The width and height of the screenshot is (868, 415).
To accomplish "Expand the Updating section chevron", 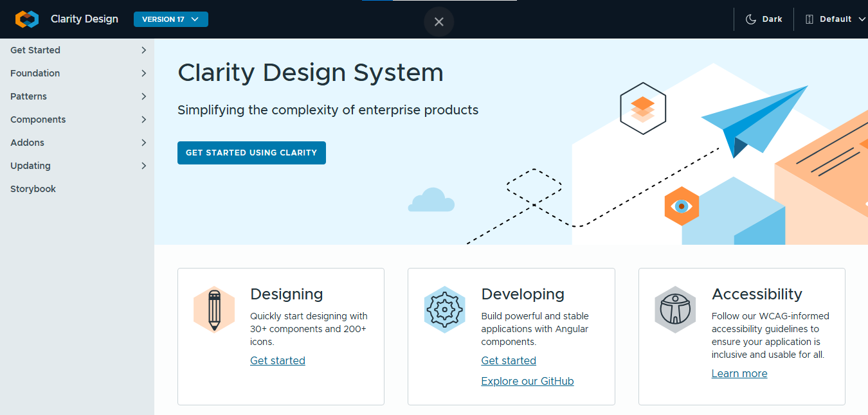I will (x=143, y=166).
